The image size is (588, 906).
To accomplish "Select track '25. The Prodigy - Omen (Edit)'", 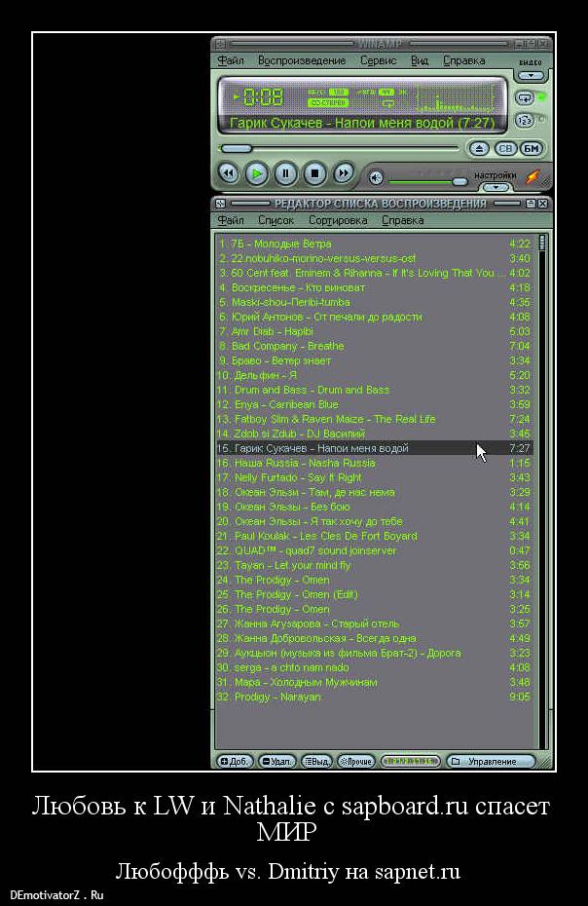I will point(374,594).
